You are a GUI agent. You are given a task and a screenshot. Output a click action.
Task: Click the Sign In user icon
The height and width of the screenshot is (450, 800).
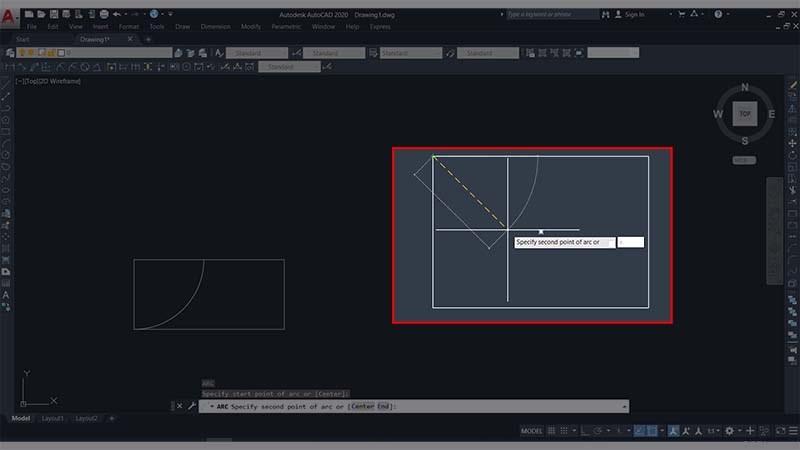(618, 14)
